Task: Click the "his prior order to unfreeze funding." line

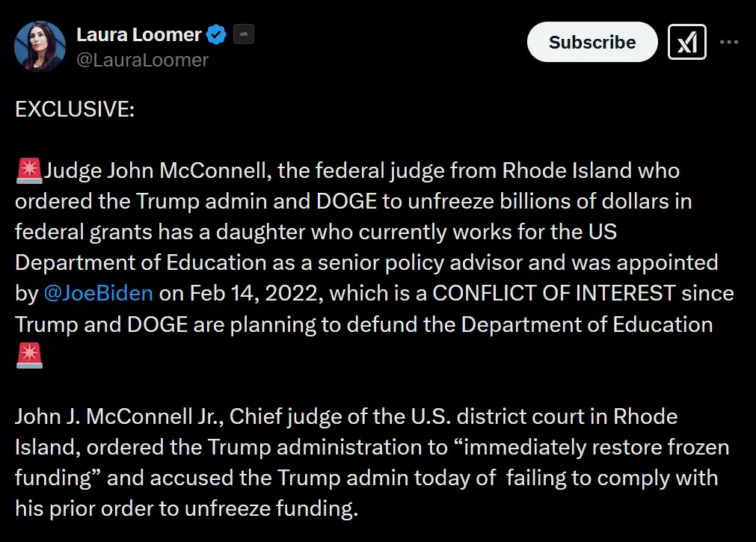Action: (187, 509)
